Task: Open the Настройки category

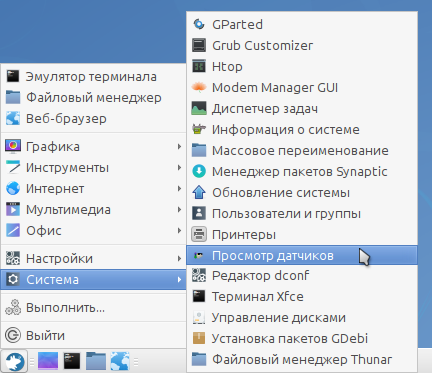Action: (x=93, y=259)
